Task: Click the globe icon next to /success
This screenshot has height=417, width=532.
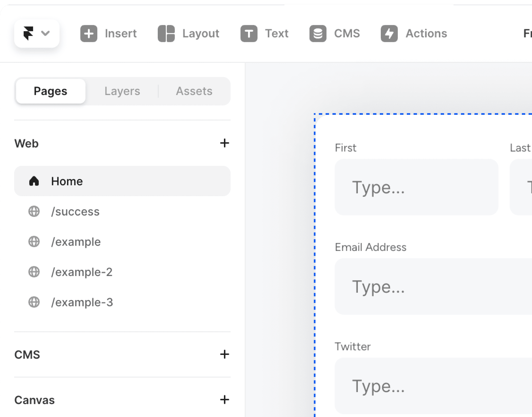Action: (34, 211)
